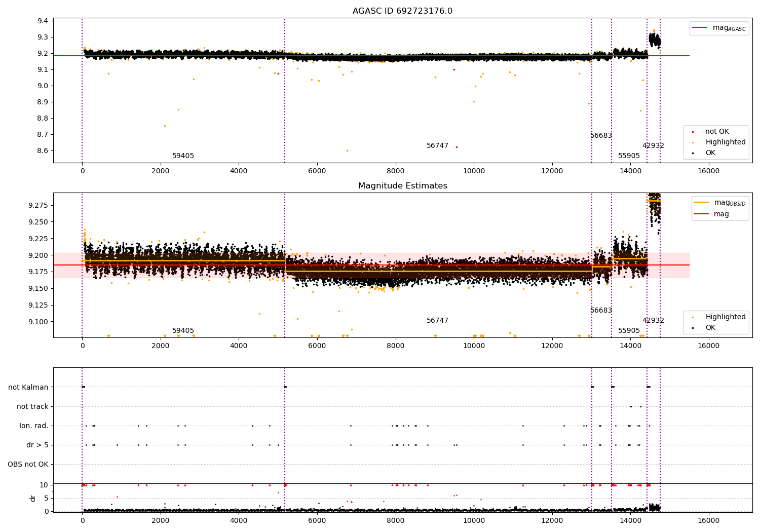Click OBSID label 56747 in the middle plot

437,321
